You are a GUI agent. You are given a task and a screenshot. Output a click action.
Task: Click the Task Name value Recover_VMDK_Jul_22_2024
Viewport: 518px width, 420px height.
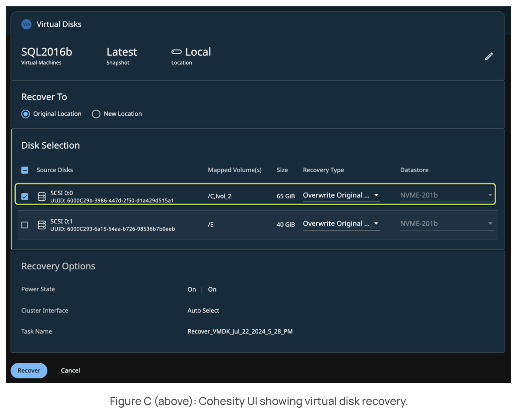pos(240,332)
